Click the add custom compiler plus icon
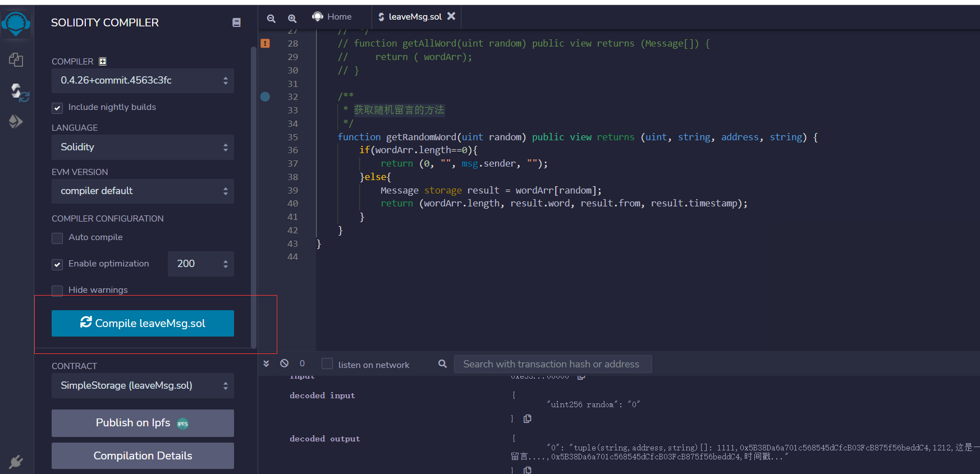The height and width of the screenshot is (474, 980). [103, 62]
